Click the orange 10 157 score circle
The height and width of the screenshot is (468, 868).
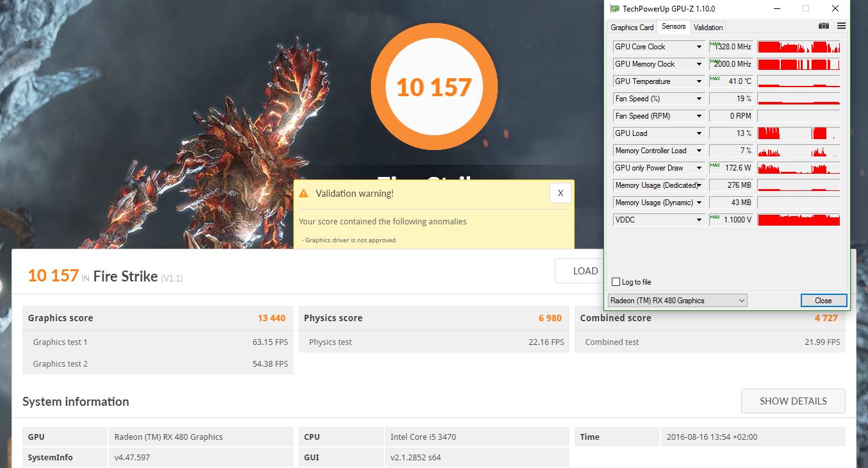(x=434, y=87)
